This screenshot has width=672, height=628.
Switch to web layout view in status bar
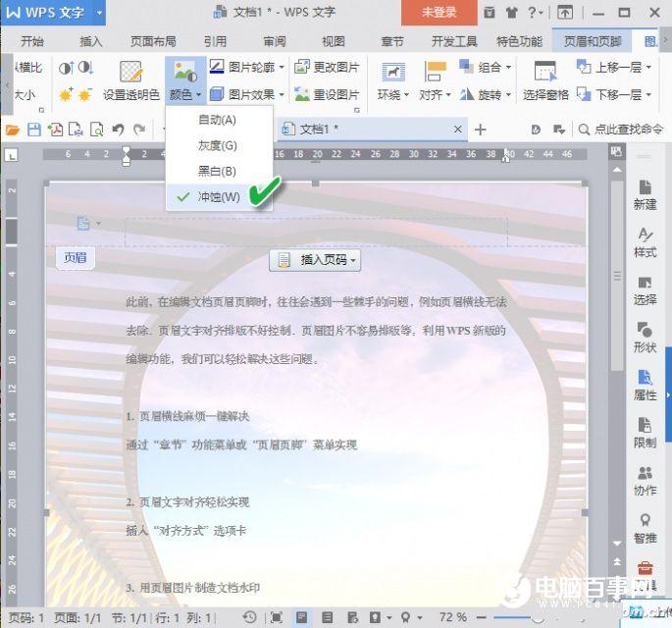point(352,618)
